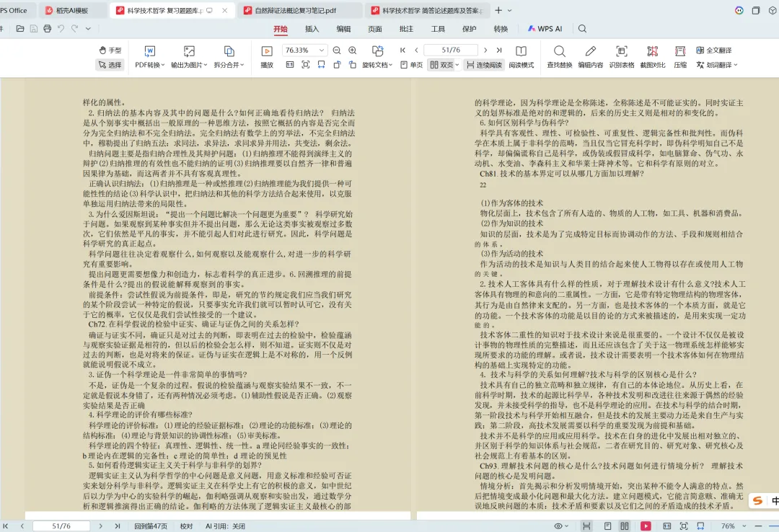Click 截图对比 screenshot compare icon
Viewport: 779px width, 532px height.
652,57
